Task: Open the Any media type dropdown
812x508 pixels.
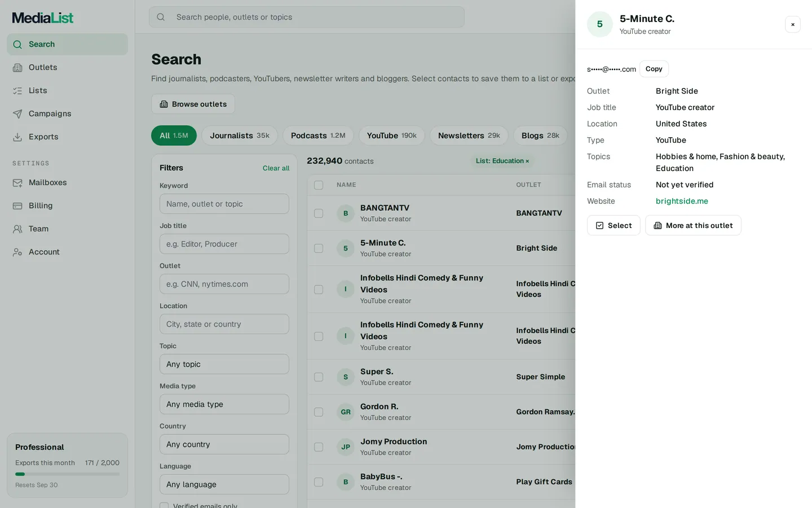Action: pyautogui.click(x=224, y=404)
